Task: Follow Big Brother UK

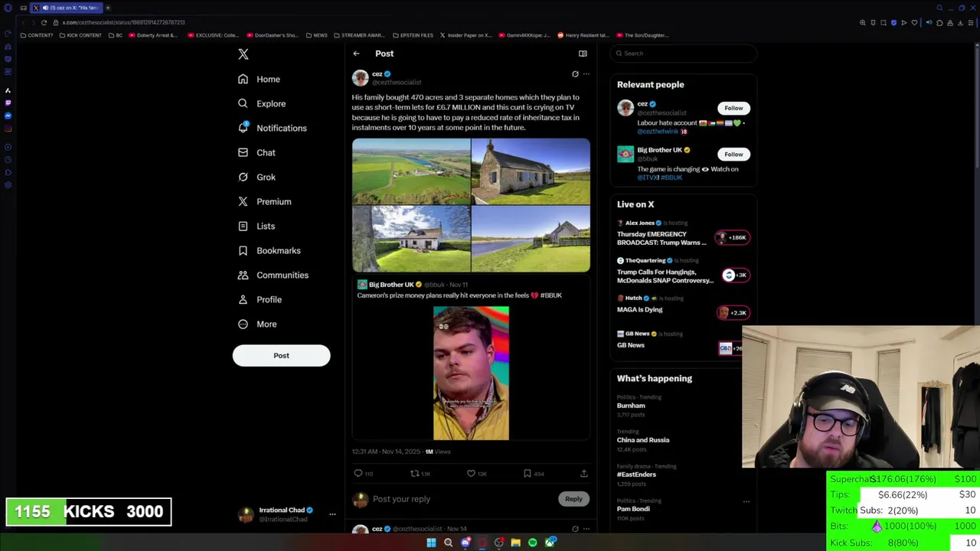Action: point(733,154)
